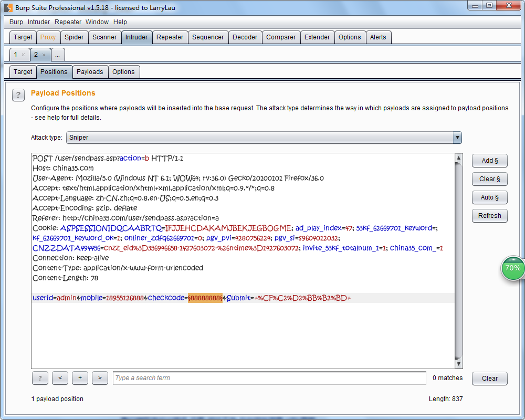Viewport: 525px width, 420px height.
Task: Select the Sniper attack type combo box
Action: tap(264, 138)
